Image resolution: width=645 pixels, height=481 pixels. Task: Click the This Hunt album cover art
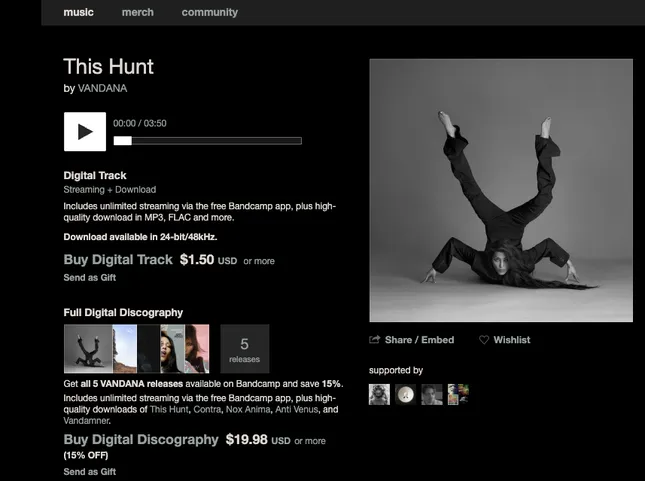point(501,190)
